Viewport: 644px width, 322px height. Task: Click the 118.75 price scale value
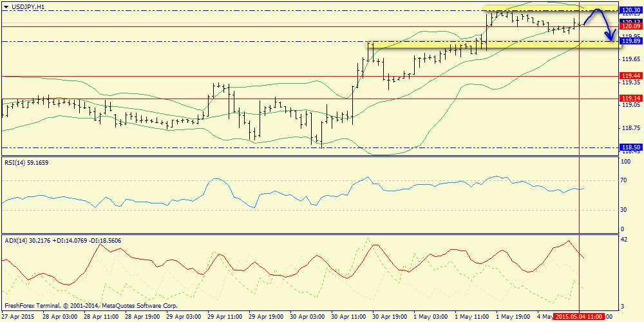tap(632, 128)
